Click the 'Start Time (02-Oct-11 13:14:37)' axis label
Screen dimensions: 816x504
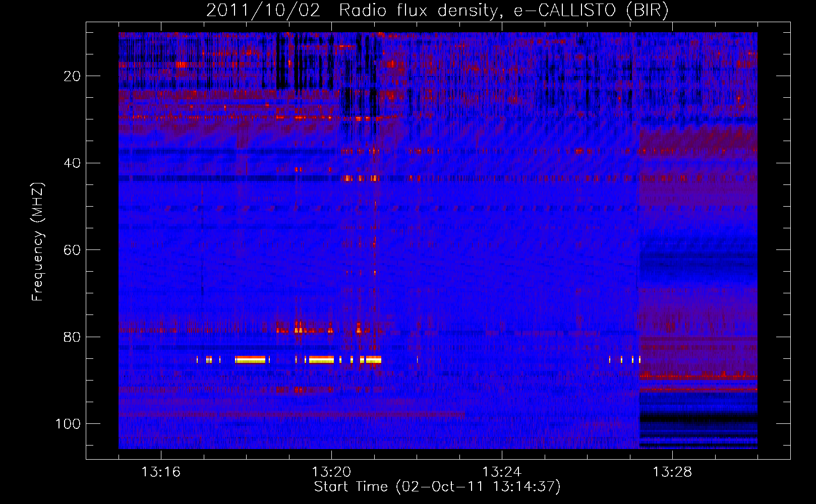pyautogui.click(x=437, y=487)
